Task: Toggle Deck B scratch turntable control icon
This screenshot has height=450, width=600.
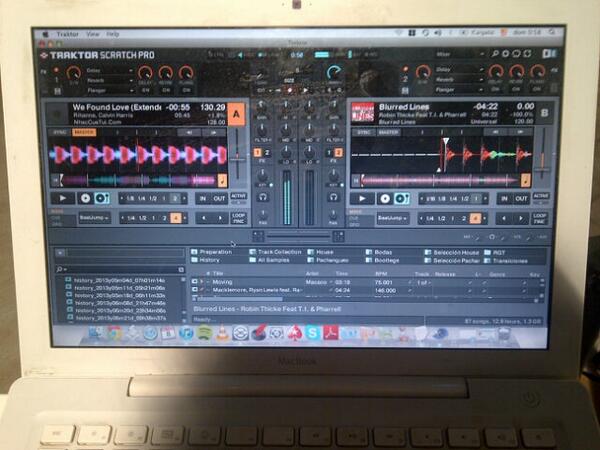Action: [401, 198]
